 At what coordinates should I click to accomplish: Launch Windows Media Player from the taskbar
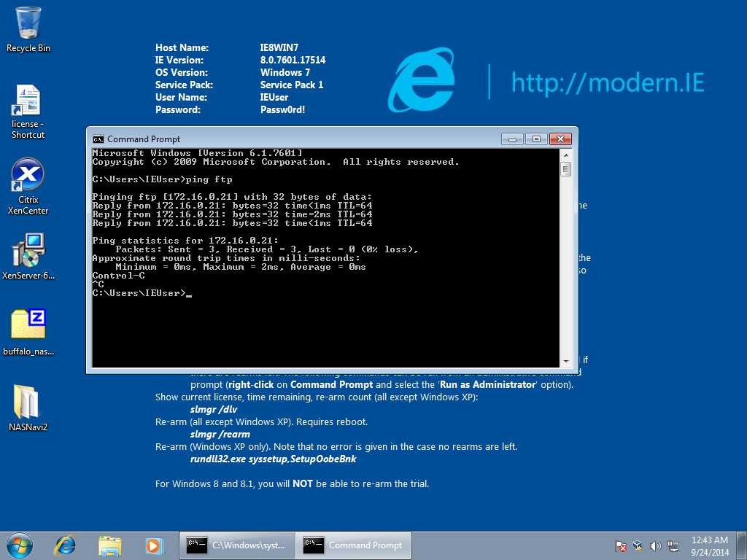(154, 545)
